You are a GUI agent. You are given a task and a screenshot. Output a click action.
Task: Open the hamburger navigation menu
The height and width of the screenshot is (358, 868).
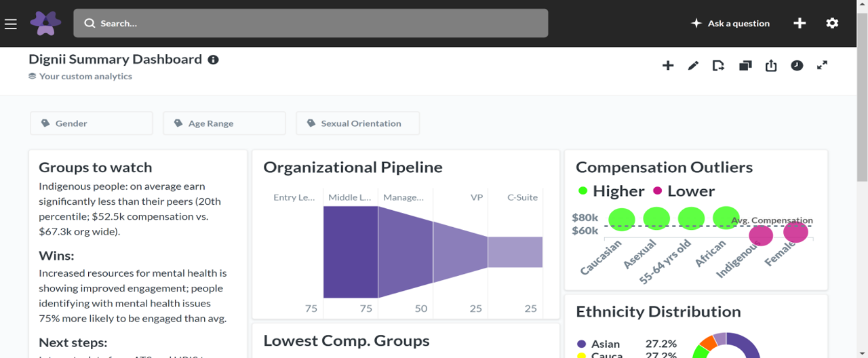pyautogui.click(x=10, y=24)
